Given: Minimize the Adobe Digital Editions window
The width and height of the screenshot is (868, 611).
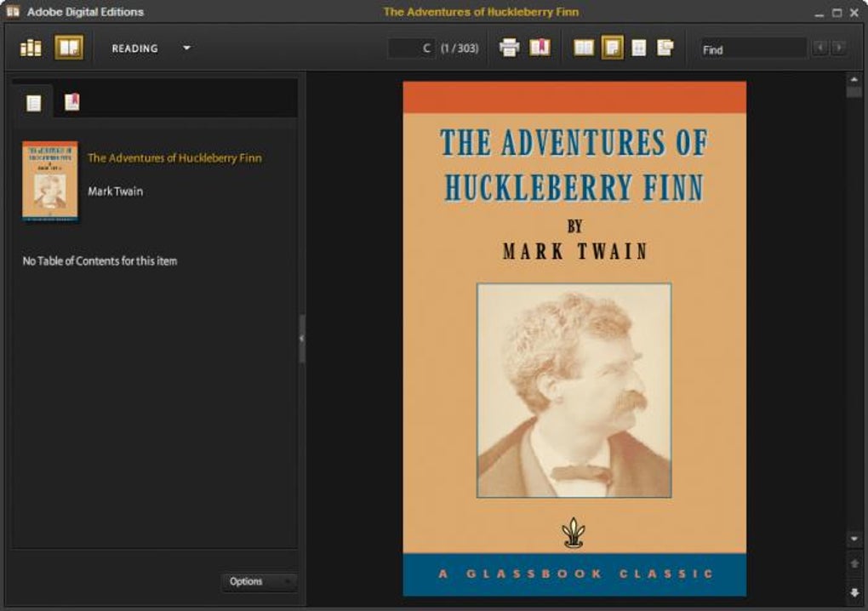Looking at the screenshot, I should [819, 14].
